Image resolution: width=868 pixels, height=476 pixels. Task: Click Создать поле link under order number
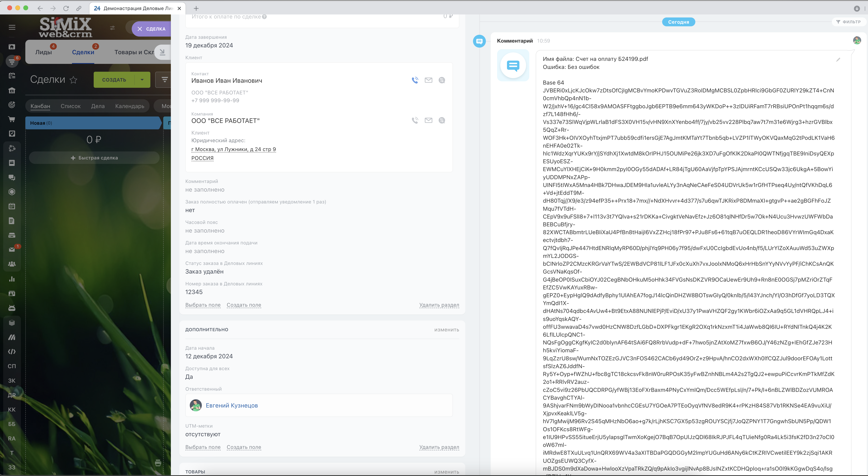244,305
